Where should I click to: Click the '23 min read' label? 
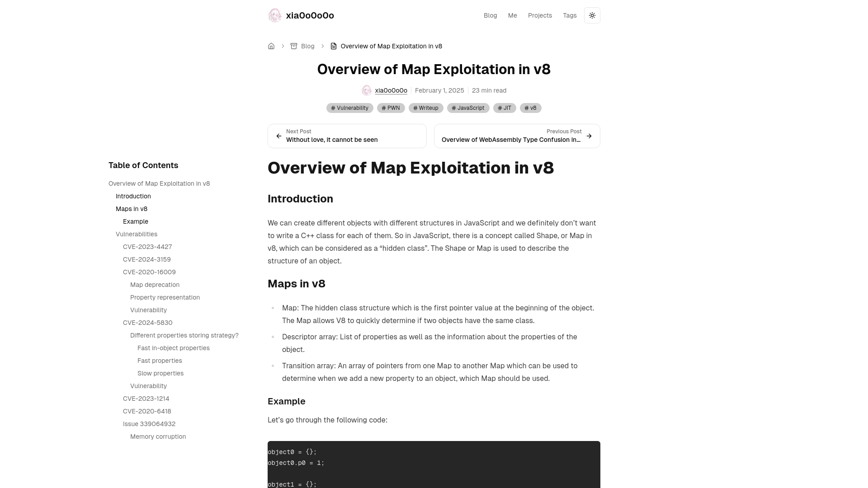click(x=489, y=90)
